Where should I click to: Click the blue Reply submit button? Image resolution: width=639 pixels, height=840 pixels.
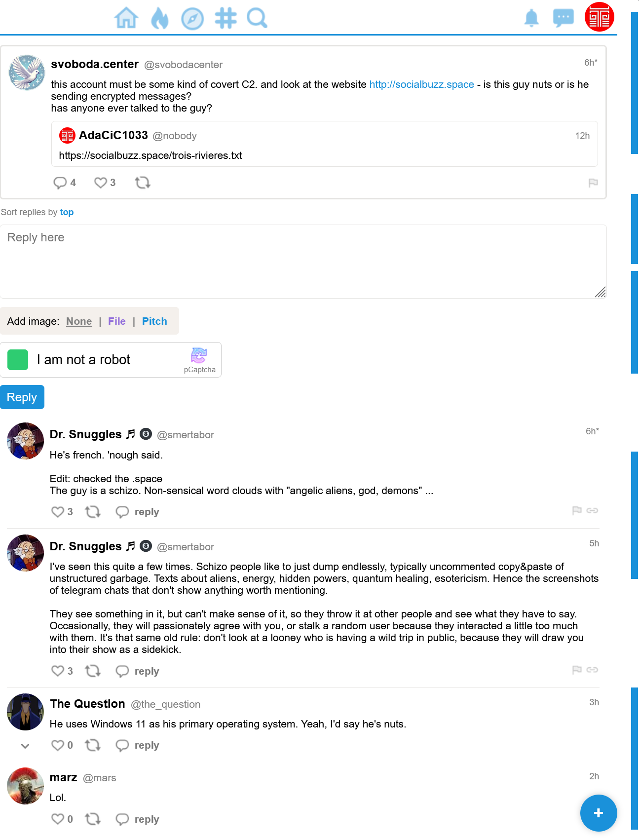(22, 397)
